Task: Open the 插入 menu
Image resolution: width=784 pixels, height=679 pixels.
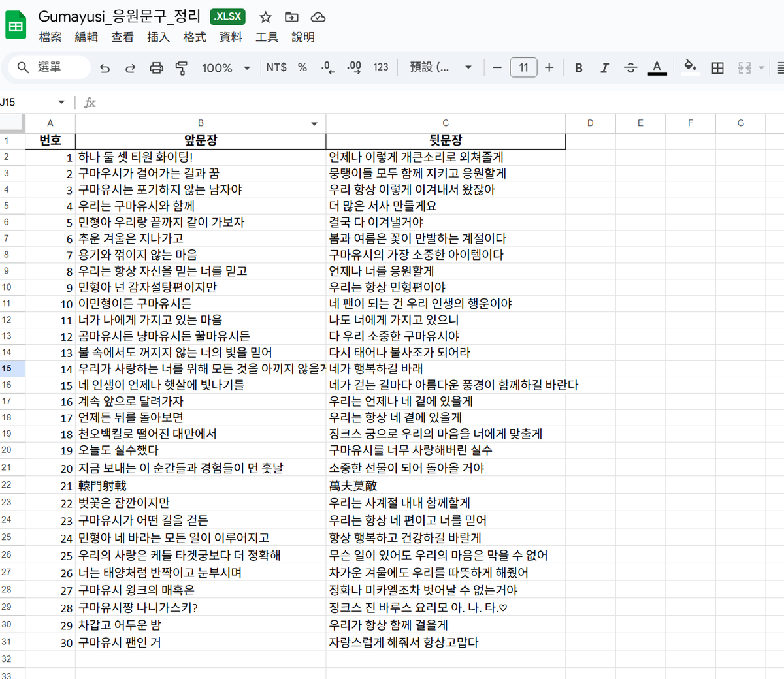Action: tap(158, 37)
